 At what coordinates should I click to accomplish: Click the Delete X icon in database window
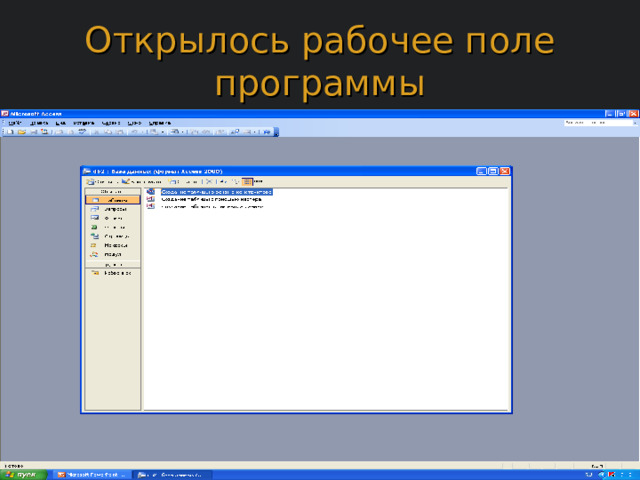click(x=209, y=182)
